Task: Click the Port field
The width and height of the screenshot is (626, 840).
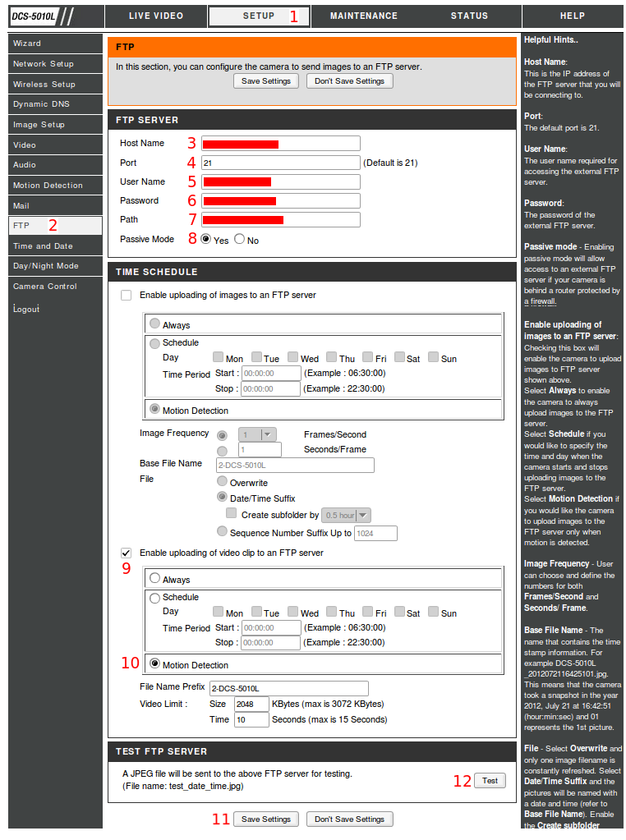Action: coord(281,163)
